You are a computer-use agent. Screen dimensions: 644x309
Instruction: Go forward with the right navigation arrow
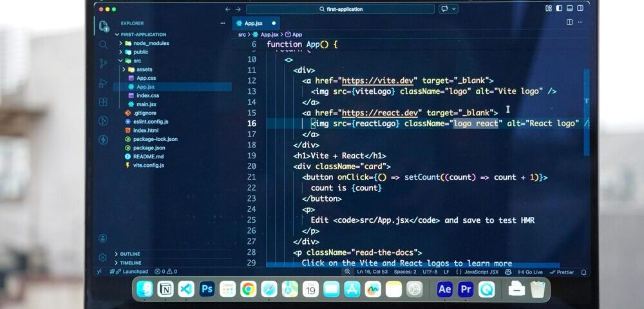pyautogui.click(x=238, y=9)
